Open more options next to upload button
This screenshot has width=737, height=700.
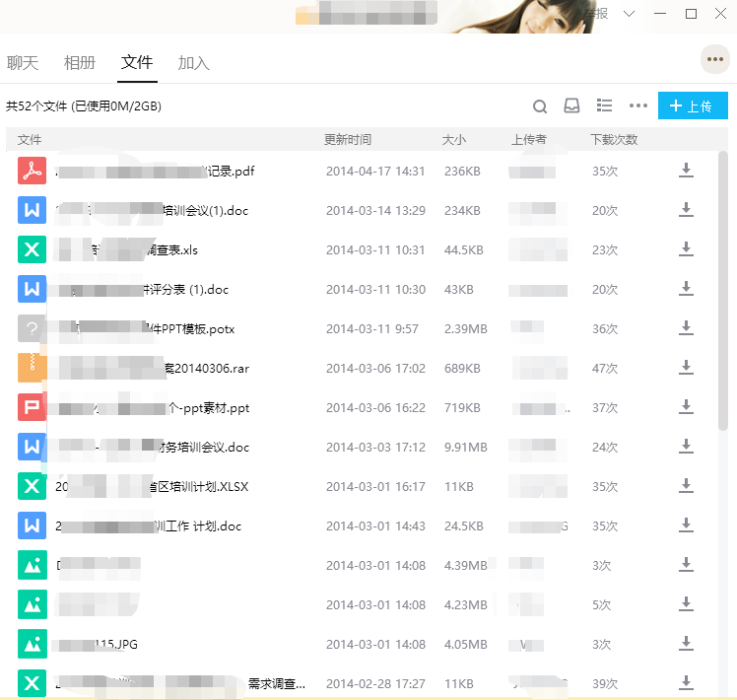pyautogui.click(x=637, y=105)
